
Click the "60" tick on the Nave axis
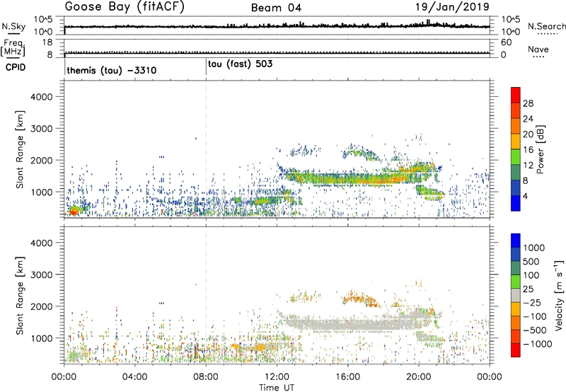click(x=506, y=42)
